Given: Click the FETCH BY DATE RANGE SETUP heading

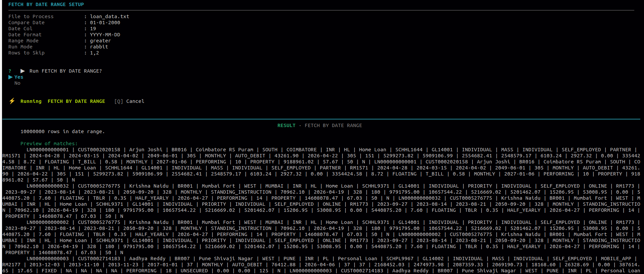Looking at the screenshot, I should [46, 4].
